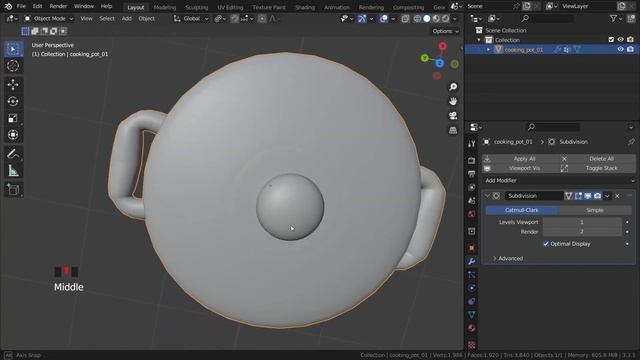The width and height of the screenshot is (640, 360).
Task: Open the Tool properties tab
Action: (x=472, y=144)
